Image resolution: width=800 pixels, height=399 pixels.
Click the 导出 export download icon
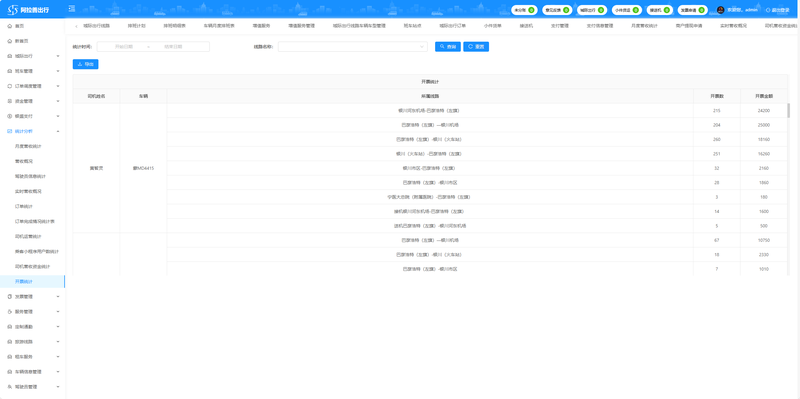(x=80, y=64)
